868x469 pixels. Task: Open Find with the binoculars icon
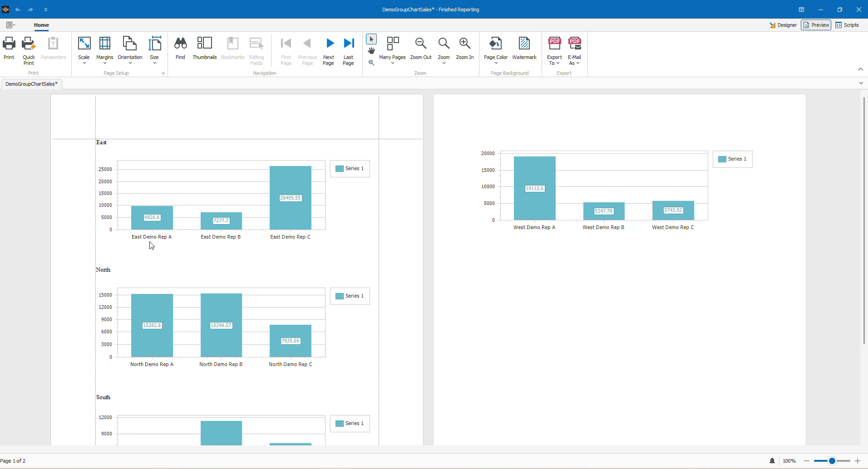click(180, 49)
